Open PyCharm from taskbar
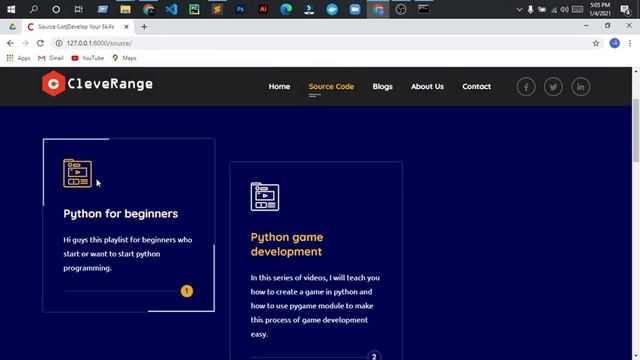640x360 pixels. click(x=194, y=9)
